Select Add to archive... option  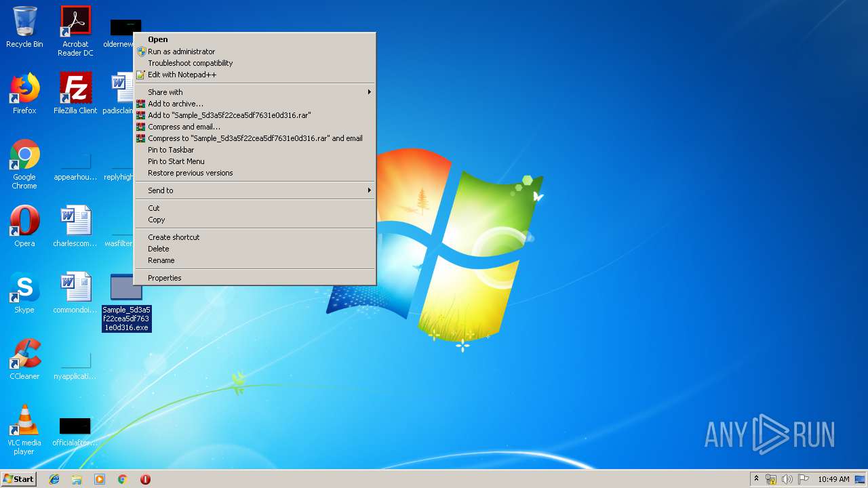pyautogui.click(x=255, y=104)
